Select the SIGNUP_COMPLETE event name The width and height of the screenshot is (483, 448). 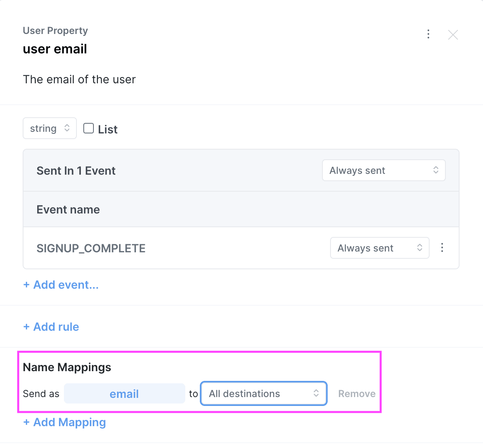point(91,248)
